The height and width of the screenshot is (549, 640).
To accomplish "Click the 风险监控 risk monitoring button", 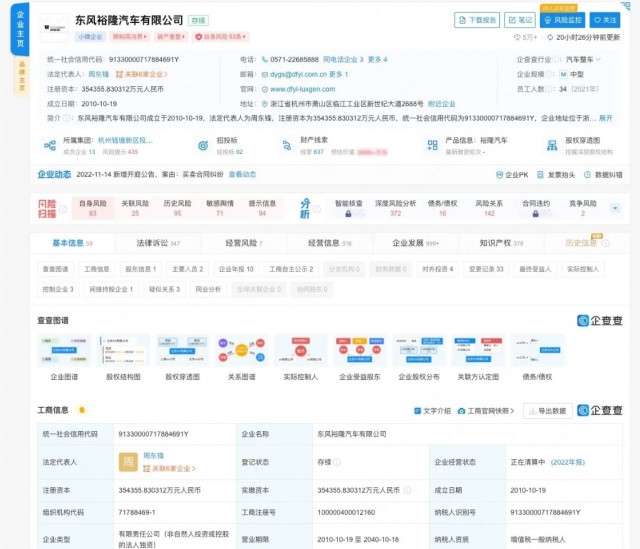I will tap(562, 20).
